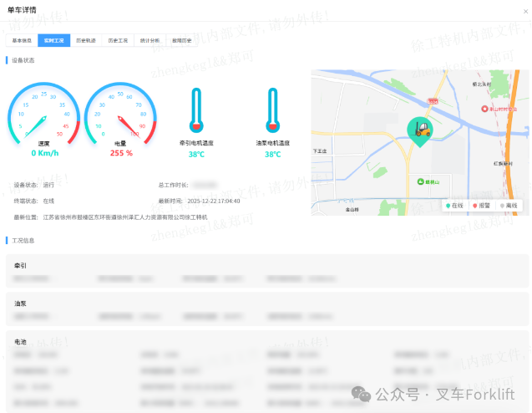Click the green 蝶枕山 park marker on map

pyautogui.click(x=420, y=180)
